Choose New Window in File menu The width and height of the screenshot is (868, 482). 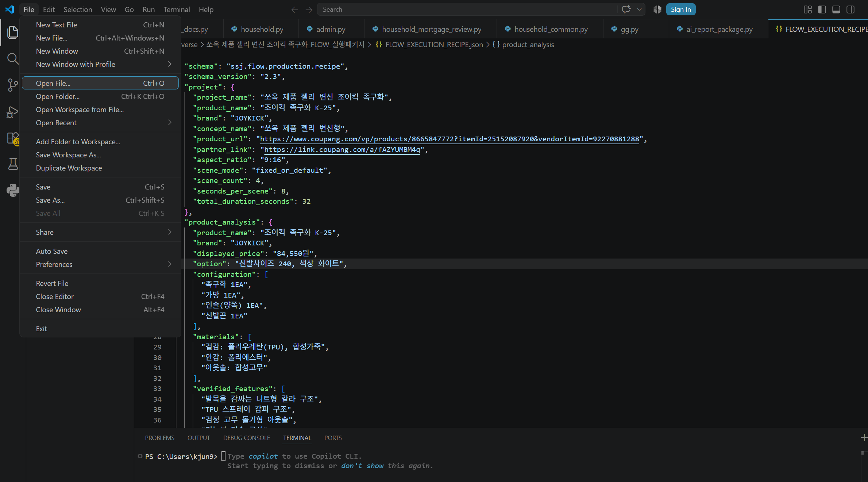100,51
